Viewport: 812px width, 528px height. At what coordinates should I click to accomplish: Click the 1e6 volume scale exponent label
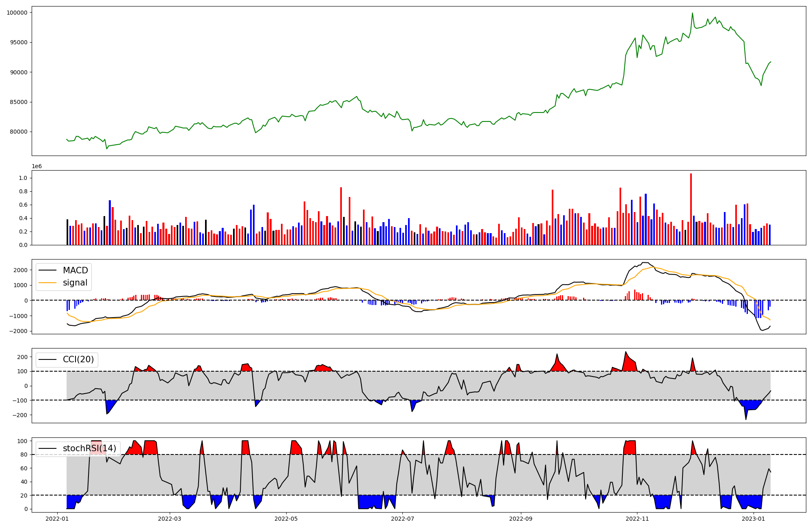coord(37,166)
